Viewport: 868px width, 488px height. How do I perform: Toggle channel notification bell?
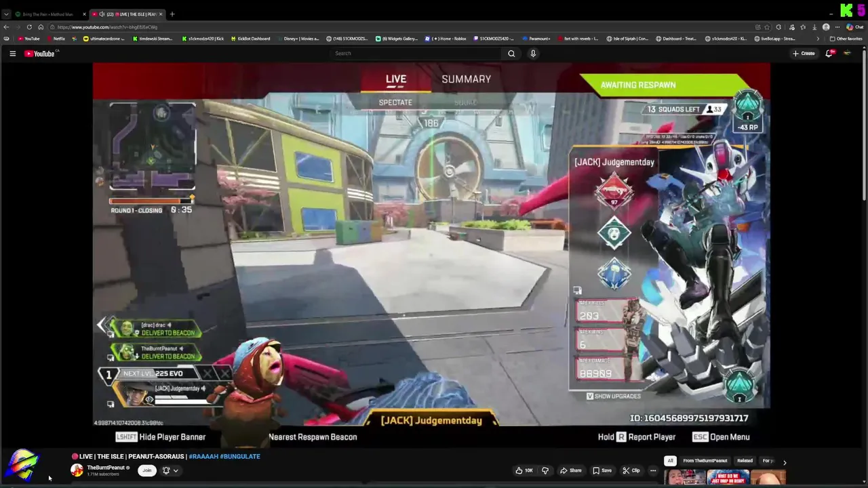click(166, 470)
